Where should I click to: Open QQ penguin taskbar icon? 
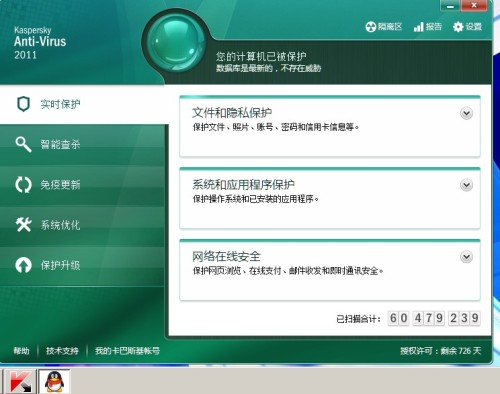click(x=54, y=382)
